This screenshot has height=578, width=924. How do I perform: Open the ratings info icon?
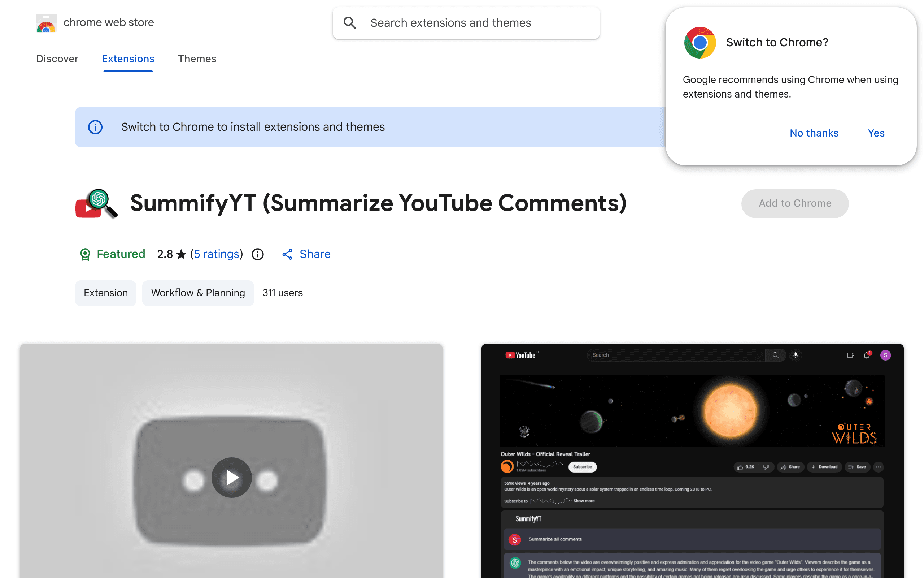(258, 254)
